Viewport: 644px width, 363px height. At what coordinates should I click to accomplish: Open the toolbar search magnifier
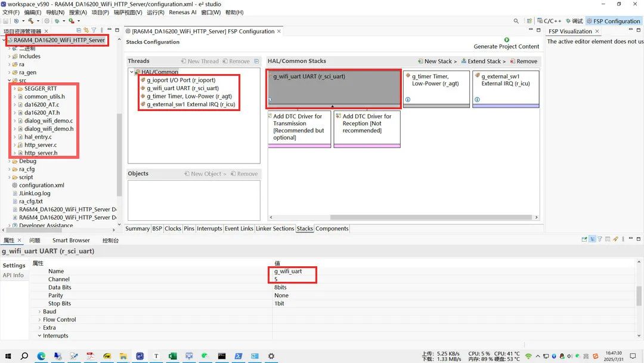coord(516,21)
